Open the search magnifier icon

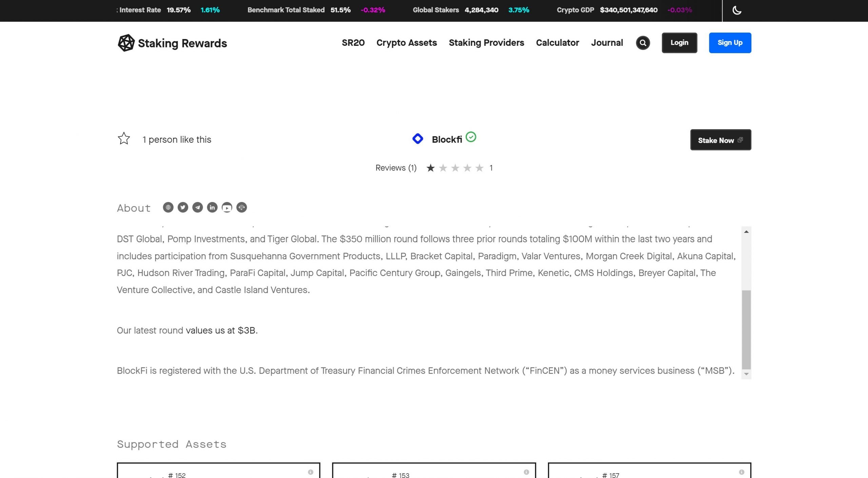pos(643,43)
